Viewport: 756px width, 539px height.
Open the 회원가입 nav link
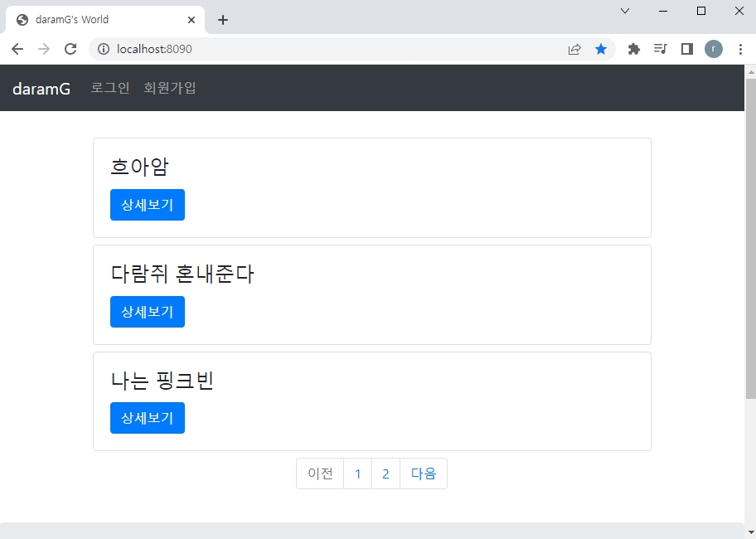pyautogui.click(x=170, y=88)
